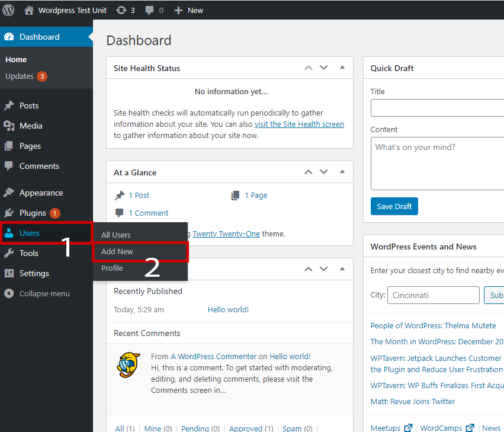The height and width of the screenshot is (432, 504).
Task: Click the updates refresh icon showing 3
Action: (121, 10)
